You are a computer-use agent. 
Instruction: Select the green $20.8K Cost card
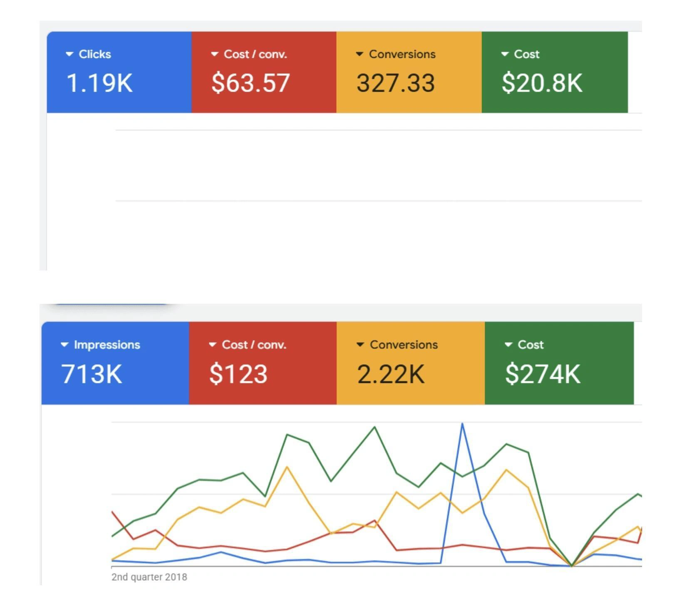pos(555,72)
